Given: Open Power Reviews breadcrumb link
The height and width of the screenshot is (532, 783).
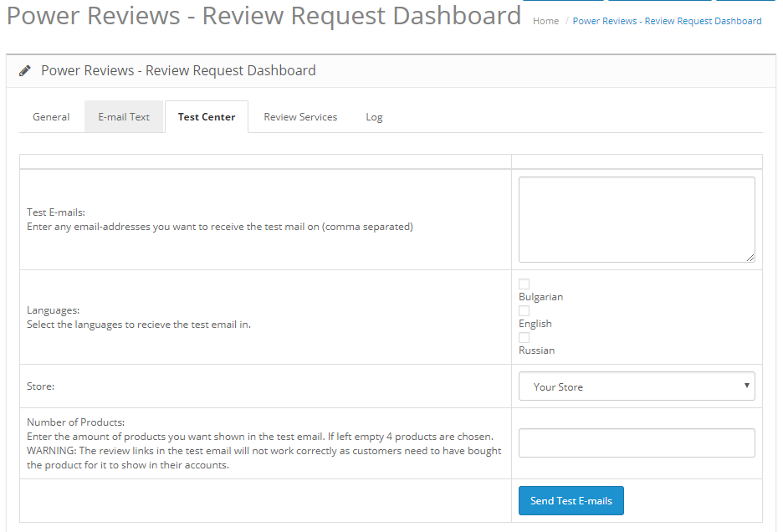Looking at the screenshot, I should (667, 21).
